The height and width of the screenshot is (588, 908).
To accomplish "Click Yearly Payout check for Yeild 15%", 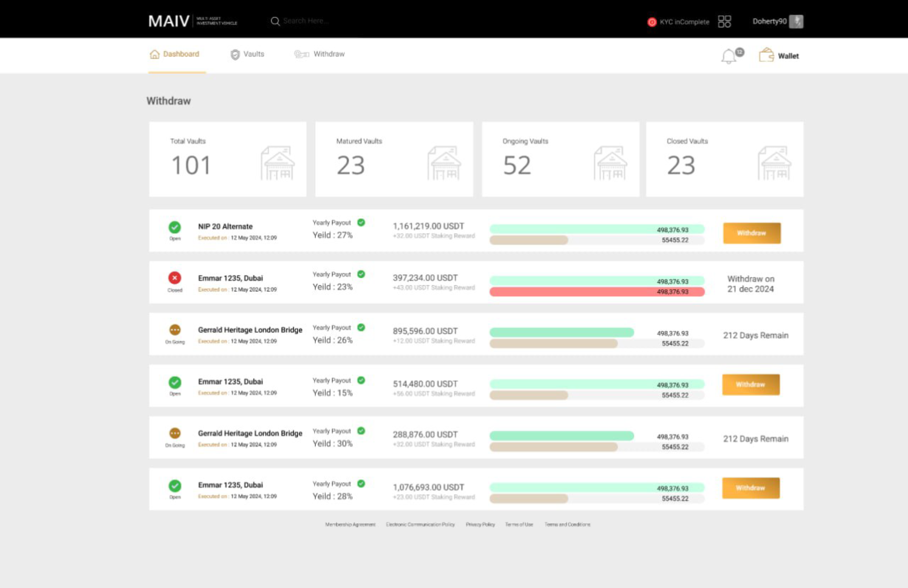I will 361,380.
